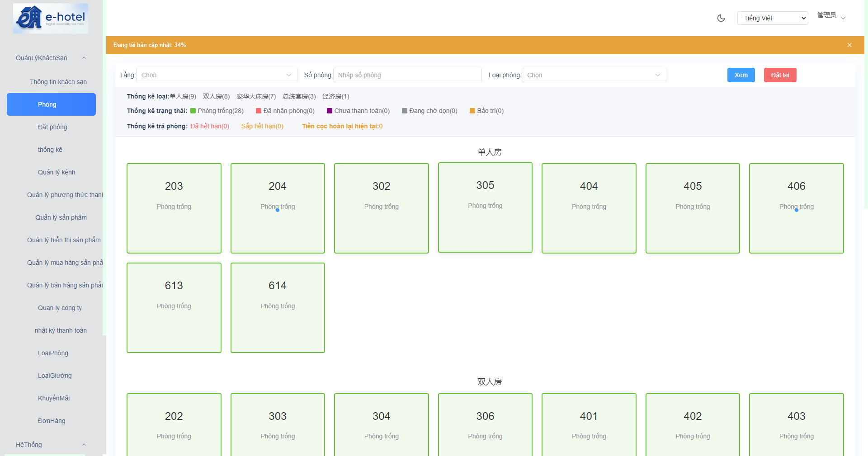Open LoạiGiường menu item
868x456 pixels.
[55, 376]
